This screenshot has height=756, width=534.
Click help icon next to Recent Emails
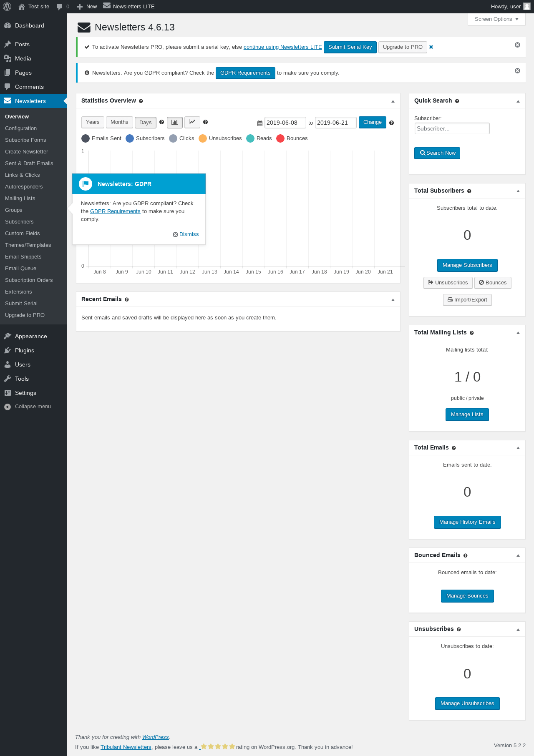click(x=127, y=299)
